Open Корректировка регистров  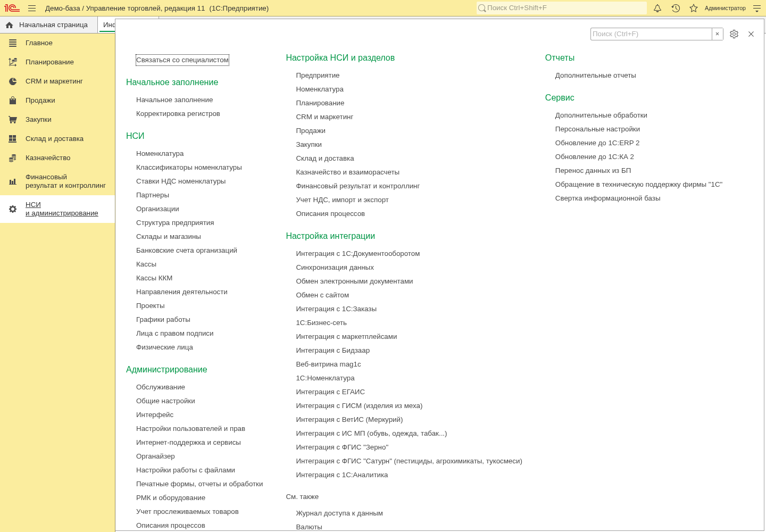(x=178, y=114)
